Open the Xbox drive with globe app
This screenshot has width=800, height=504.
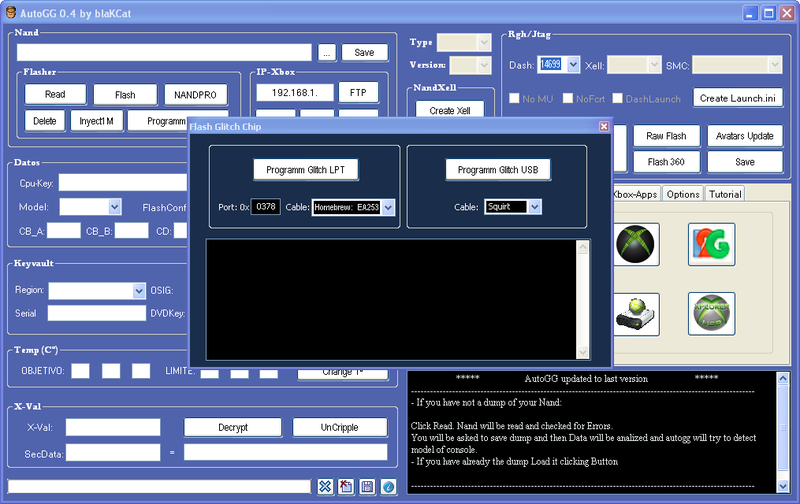click(635, 314)
